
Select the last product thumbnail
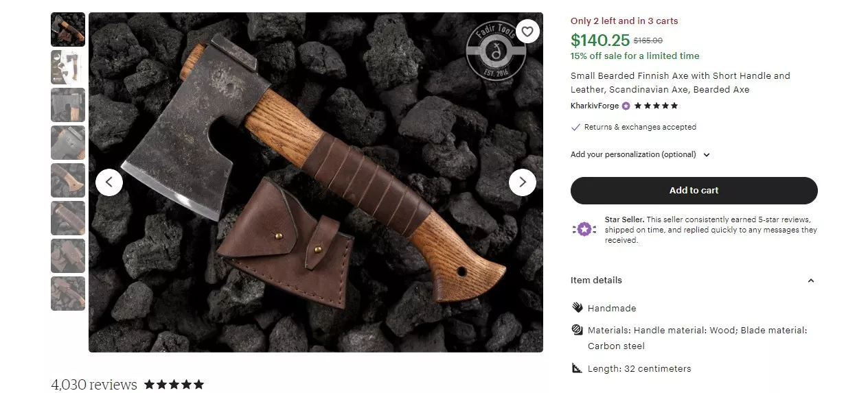click(68, 294)
